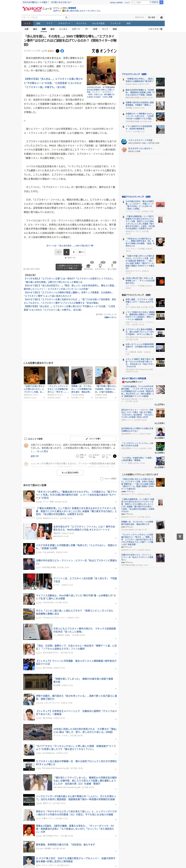Select the ランキング navigation tab

coord(115,24)
